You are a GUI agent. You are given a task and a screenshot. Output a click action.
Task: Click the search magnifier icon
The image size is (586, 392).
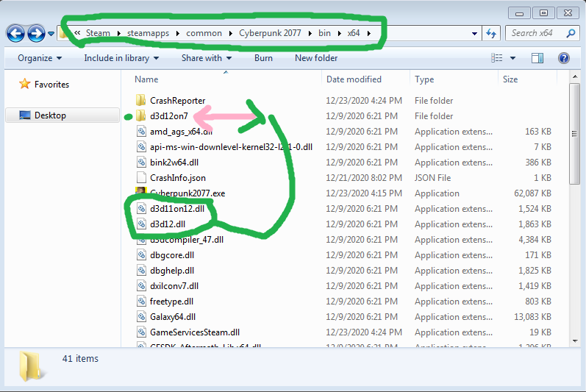pos(571,33)
